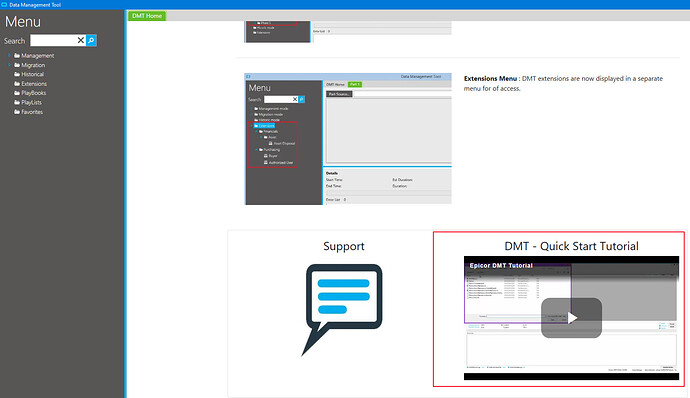Play the Epicor DMT Tutorial video
Image resolution: width=690 pixels, height=398 pixels.
[x=571, y=318]
